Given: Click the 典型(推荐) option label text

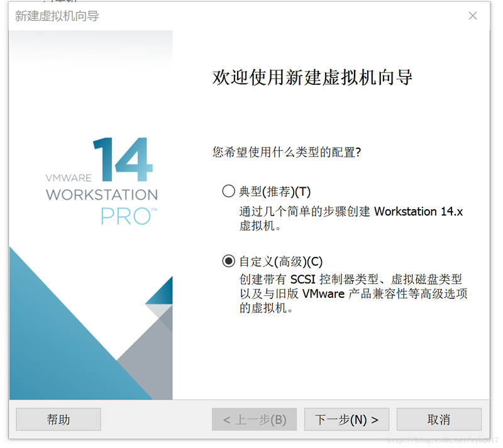Looking at the screenshot, I should (x=275, y=192).
